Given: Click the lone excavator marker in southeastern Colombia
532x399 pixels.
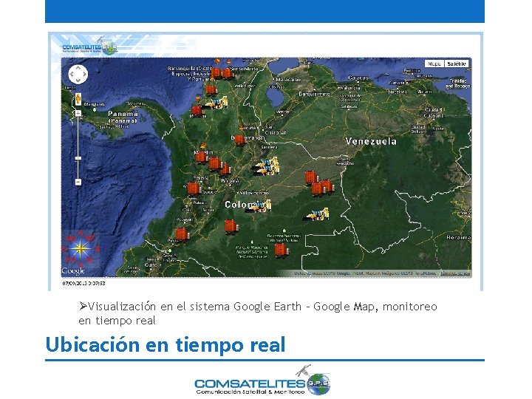Looking at the screenshot, I should pyautogui.click(x=316, y=214).
